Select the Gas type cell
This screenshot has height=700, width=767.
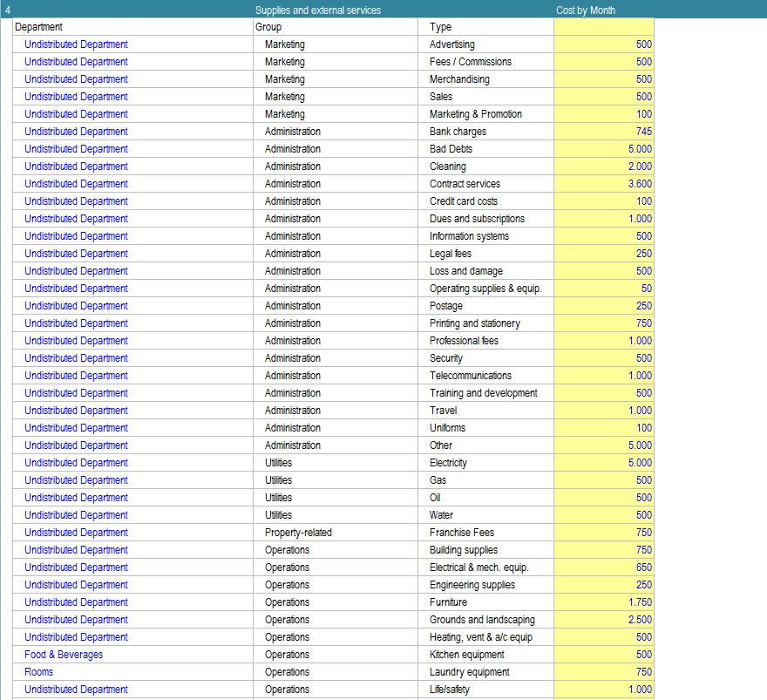coord(485,480)
